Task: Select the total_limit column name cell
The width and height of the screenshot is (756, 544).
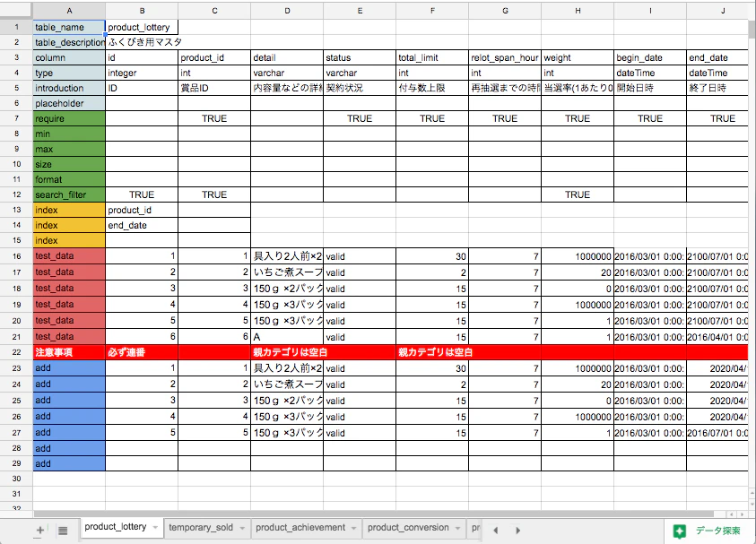Action: (x=432, y=58)
